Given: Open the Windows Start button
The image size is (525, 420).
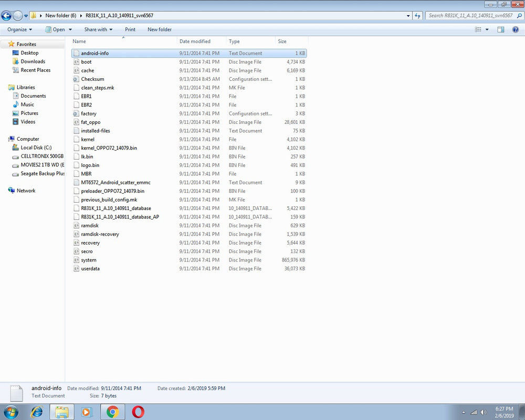Looking at the screenshot, I should point(10,412).
